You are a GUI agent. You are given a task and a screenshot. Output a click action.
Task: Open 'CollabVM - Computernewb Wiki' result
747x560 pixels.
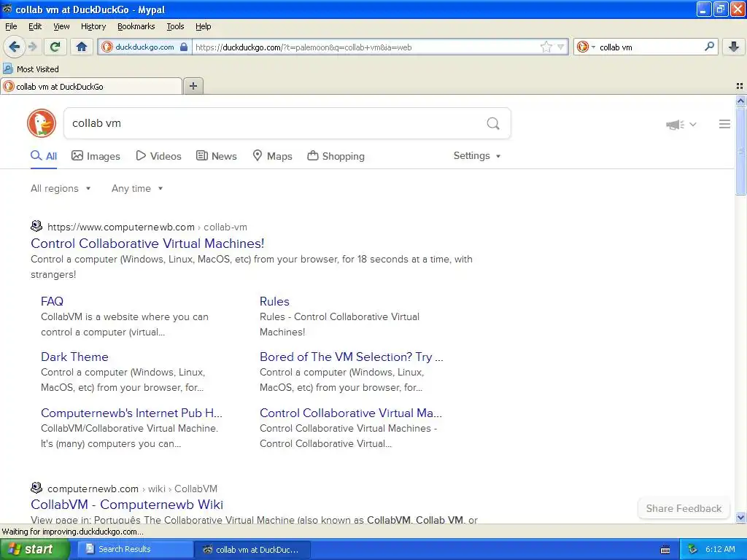127,505
